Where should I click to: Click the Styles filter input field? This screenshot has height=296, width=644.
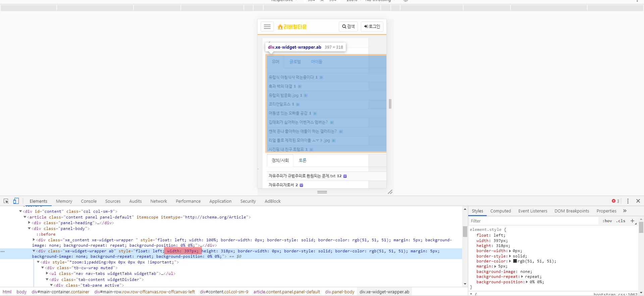tap(533, 221)
